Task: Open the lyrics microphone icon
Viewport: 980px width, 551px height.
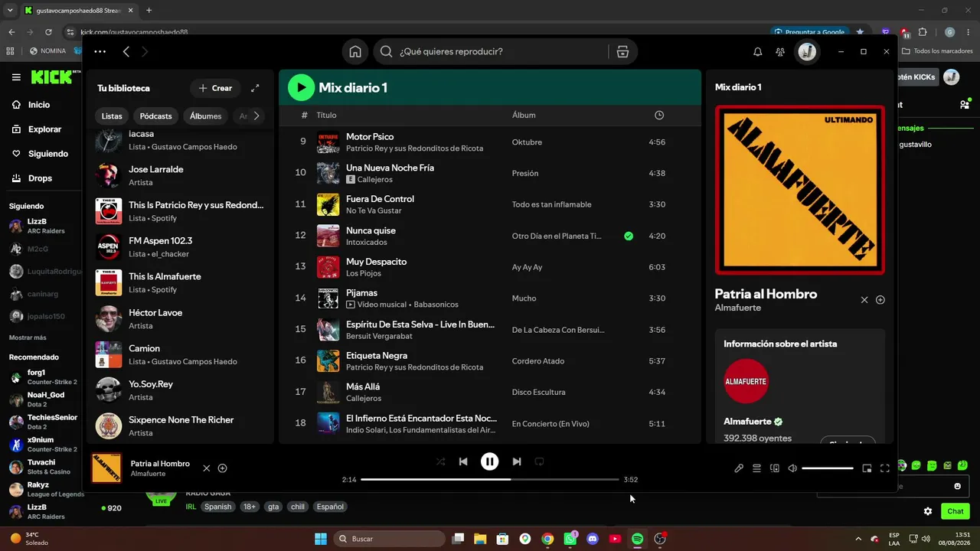Action: coord(739,468)
